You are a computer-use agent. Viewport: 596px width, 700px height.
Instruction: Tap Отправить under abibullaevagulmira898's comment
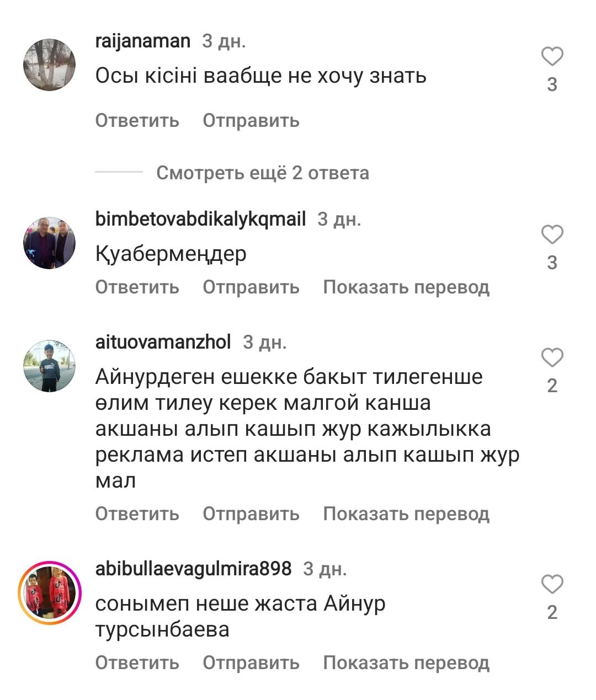(x=251, y=662)
